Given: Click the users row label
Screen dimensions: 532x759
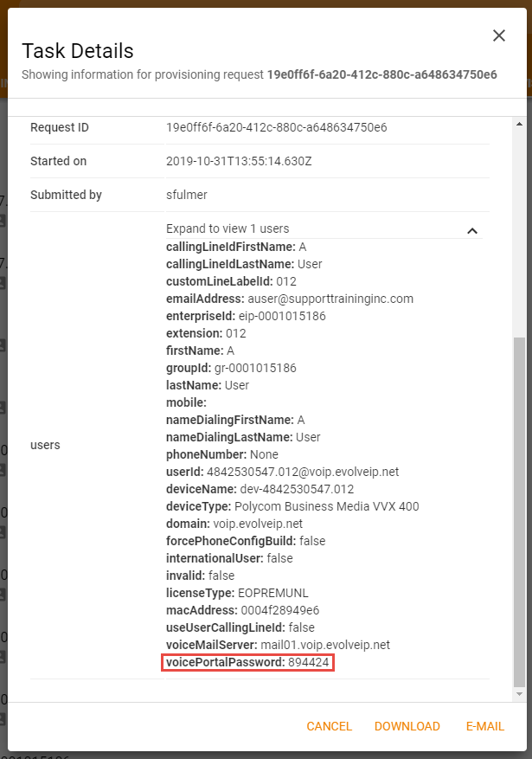Looking at the screenshot, I should pos(45,445).
